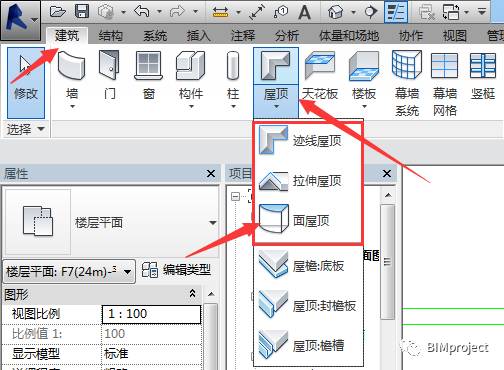Click the Close Hidden Windows icon
504x370 pixels.
427,12
